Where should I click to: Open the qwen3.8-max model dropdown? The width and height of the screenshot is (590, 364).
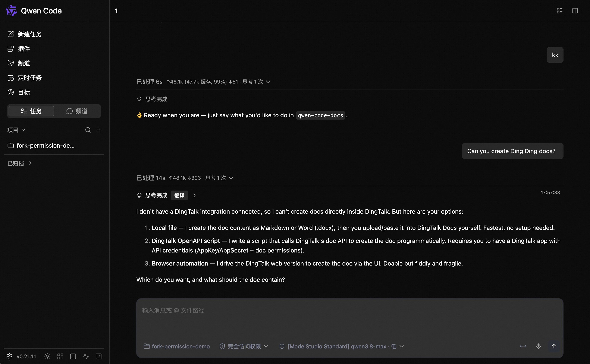[342, 346]
